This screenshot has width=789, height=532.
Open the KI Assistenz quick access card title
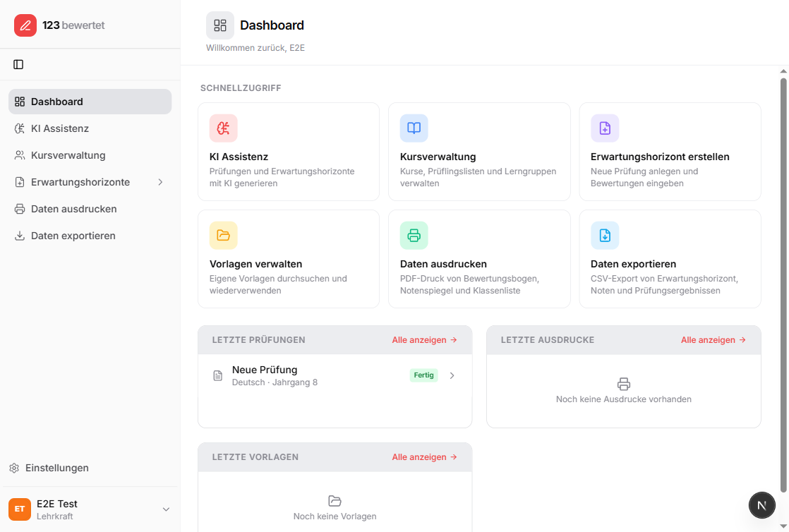[x=239, y=157]
